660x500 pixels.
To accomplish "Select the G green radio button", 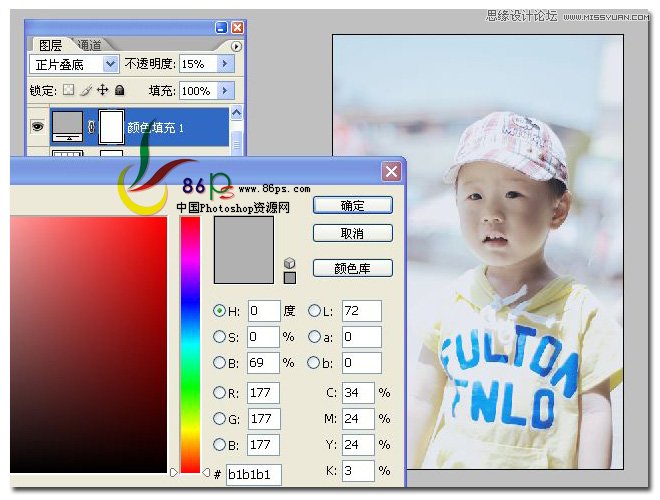I will [x=219, y=418].
